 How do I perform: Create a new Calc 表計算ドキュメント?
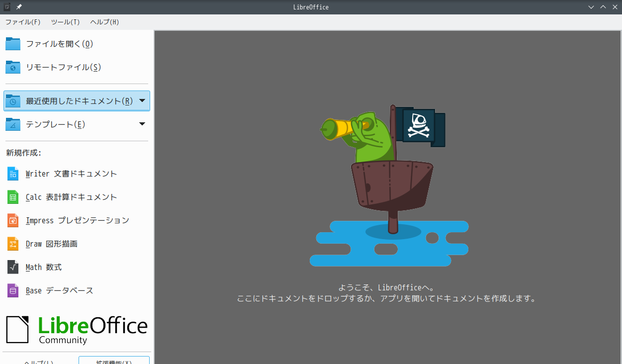pyautogui.click(x=76, y=197)
